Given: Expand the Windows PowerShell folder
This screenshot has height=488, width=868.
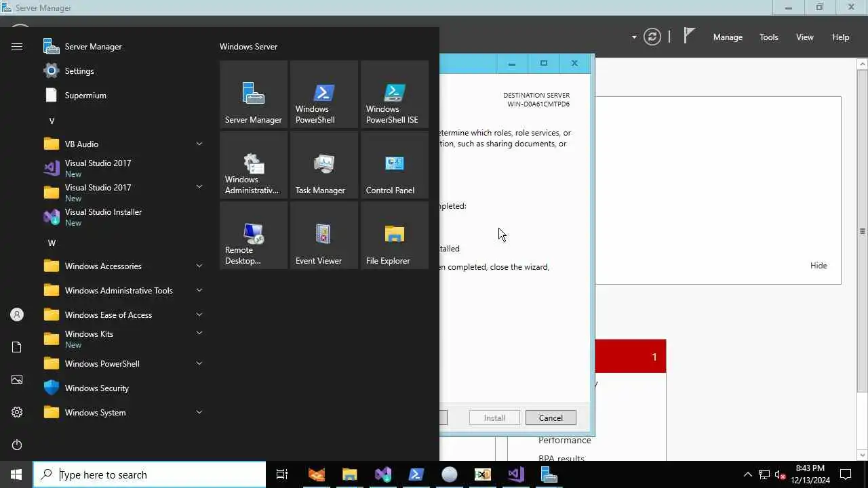Looking at the screenshot, I should [x=124, y=364].
